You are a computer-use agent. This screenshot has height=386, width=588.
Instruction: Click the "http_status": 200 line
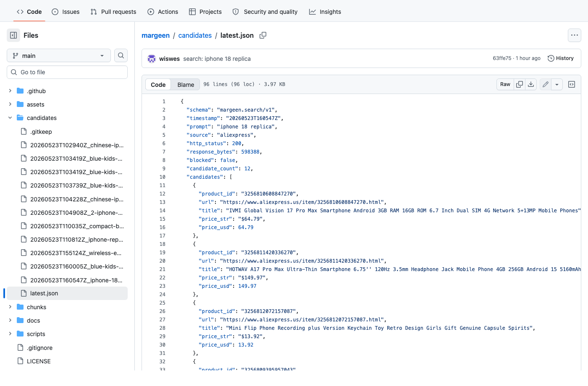click(x=215, y=143)
